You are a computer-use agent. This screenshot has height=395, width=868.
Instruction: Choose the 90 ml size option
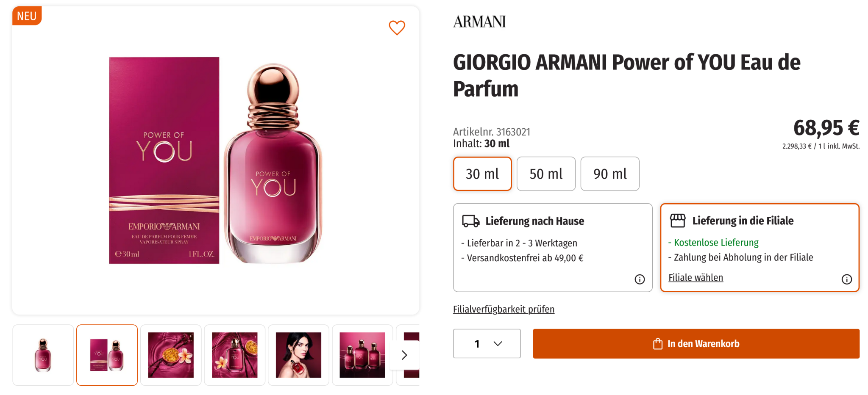coord(609,174)
